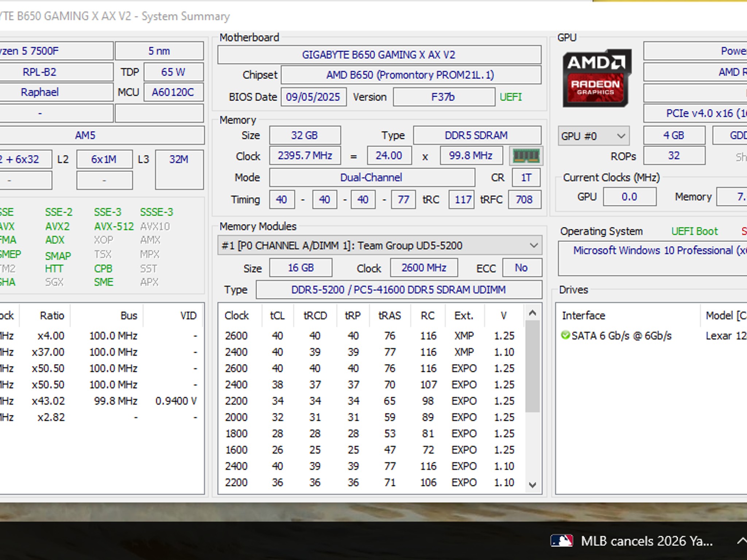The height and width of the screenshot is (560, 747).
Task: Click the tRAS column header
Action: 390,315
